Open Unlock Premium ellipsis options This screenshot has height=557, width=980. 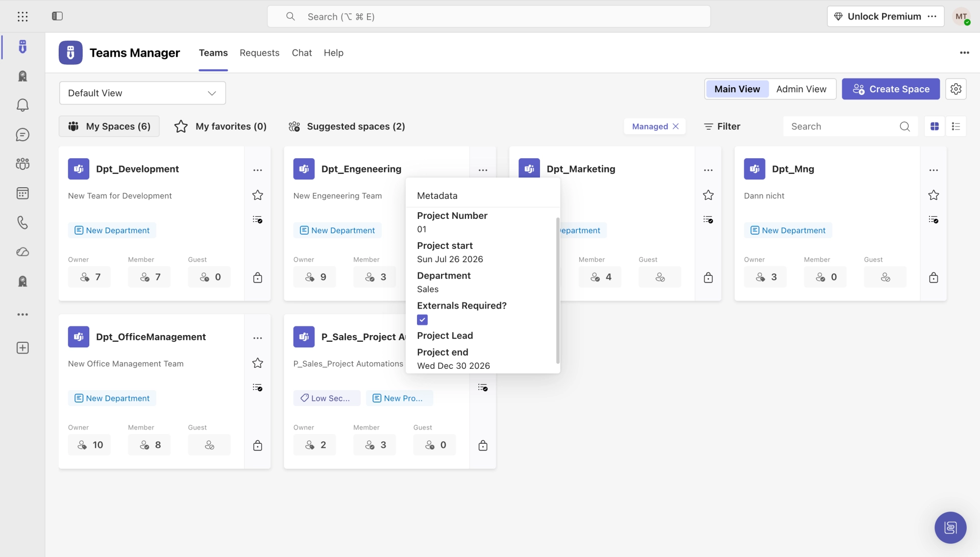[932, 16]
